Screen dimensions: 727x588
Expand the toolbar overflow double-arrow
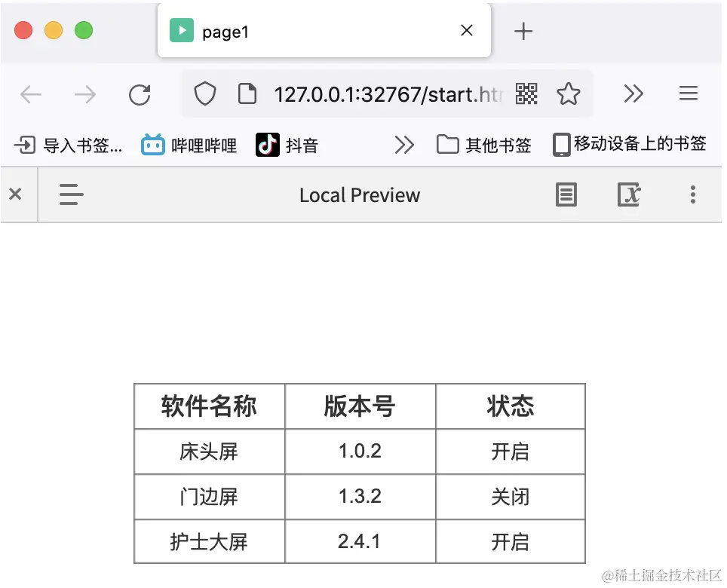(x=633, y=93)
